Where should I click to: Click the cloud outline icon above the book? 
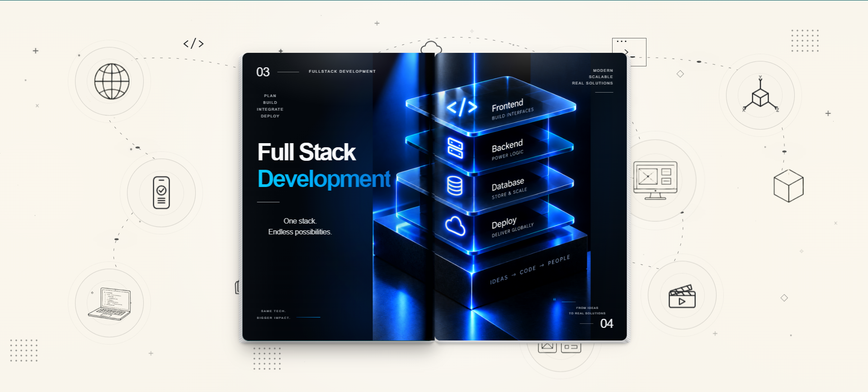click(x=431, y=47)
